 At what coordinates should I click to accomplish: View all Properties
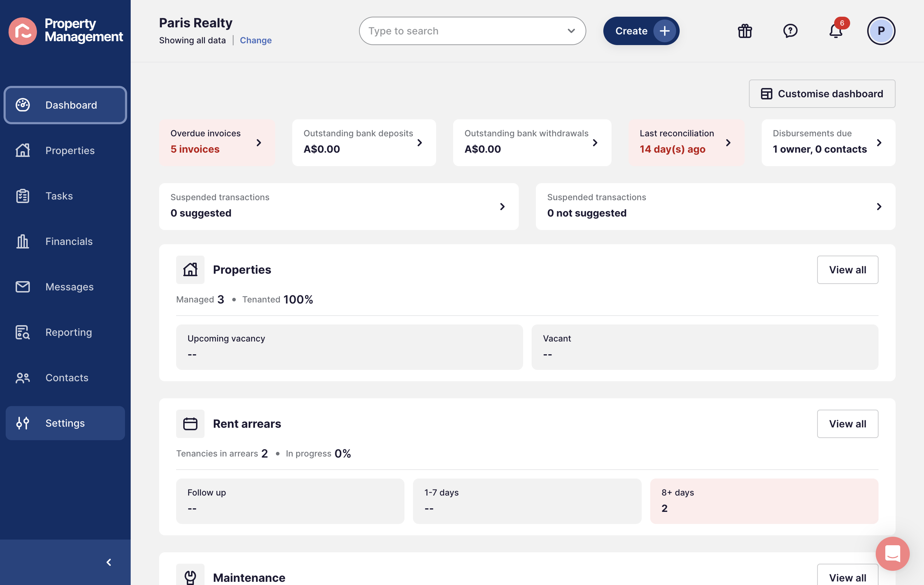coord(847,269)
